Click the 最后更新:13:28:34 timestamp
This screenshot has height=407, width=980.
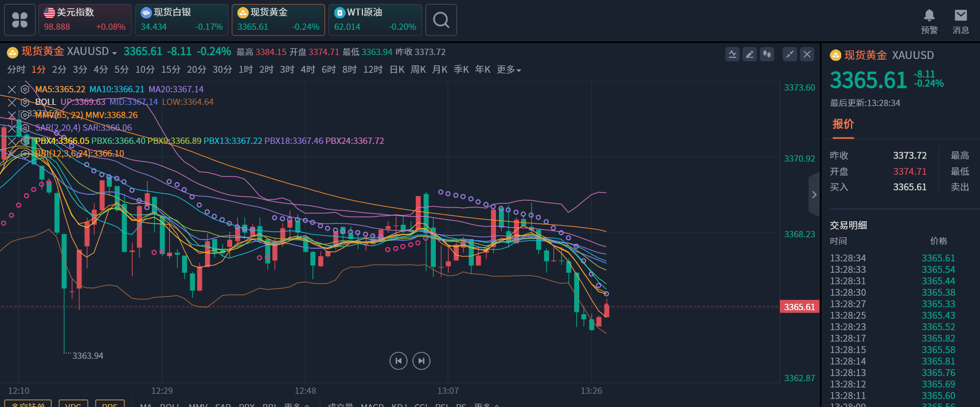tap(865, 103)
